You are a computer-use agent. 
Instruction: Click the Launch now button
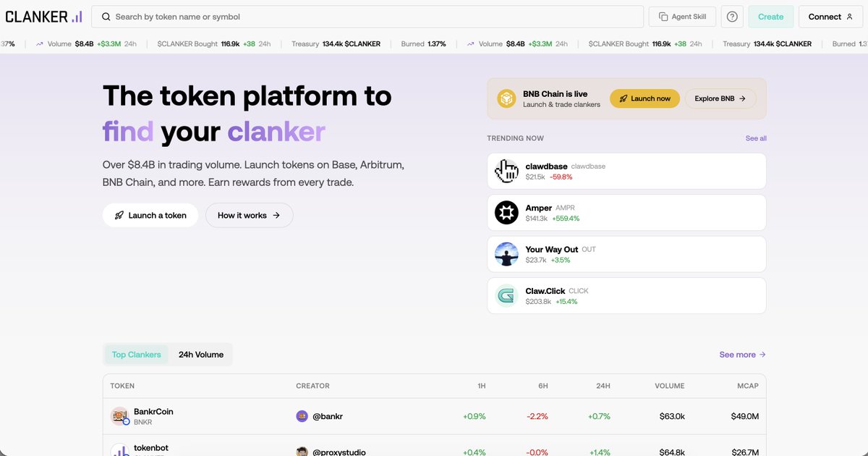click(644, 98)
